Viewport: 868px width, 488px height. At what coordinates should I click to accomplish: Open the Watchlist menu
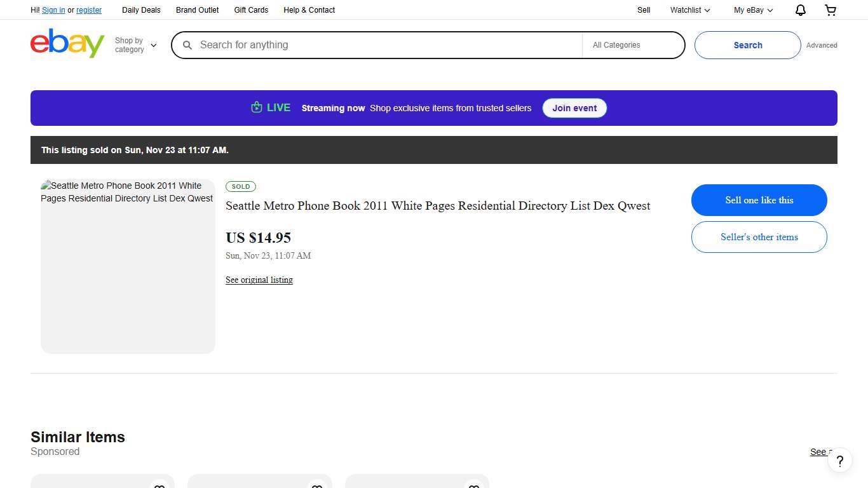689,10
